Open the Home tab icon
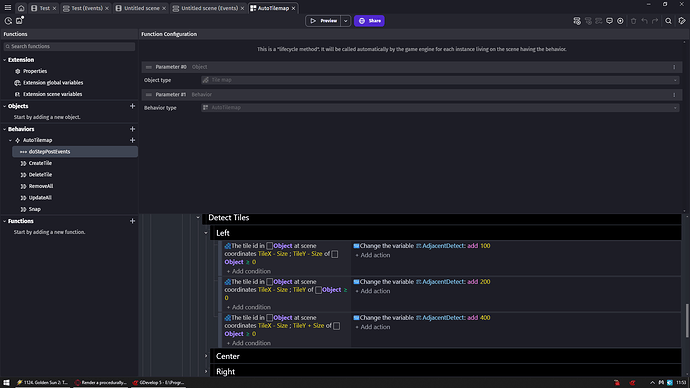This screenshot has width=690, height=388. 21,8
